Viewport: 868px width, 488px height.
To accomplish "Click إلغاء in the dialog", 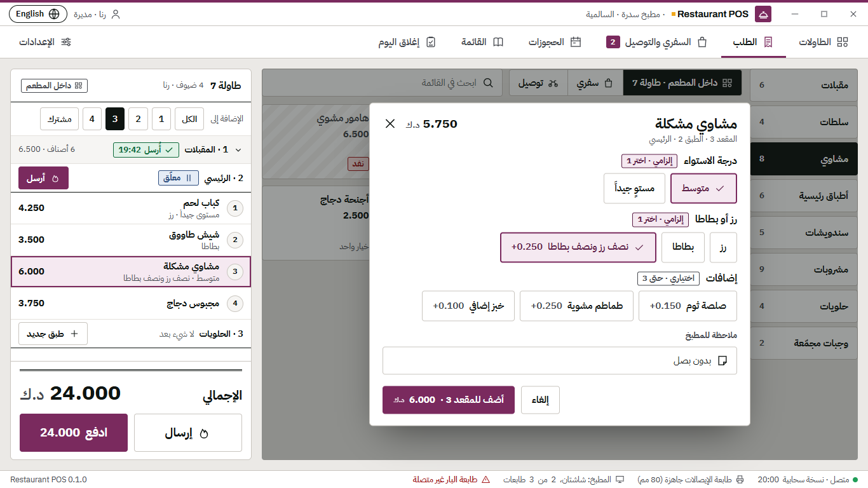I will [x=540, y=400].
